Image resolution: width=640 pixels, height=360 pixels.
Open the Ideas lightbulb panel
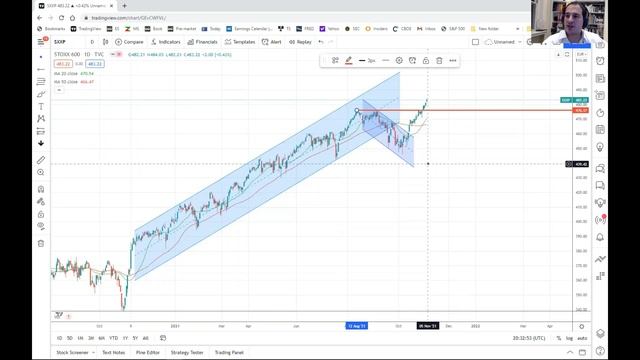[600, 147]
